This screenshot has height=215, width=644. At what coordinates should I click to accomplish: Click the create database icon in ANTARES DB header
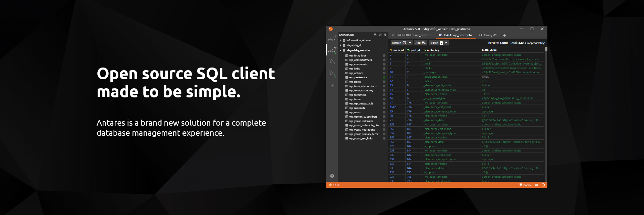point(375,35)
